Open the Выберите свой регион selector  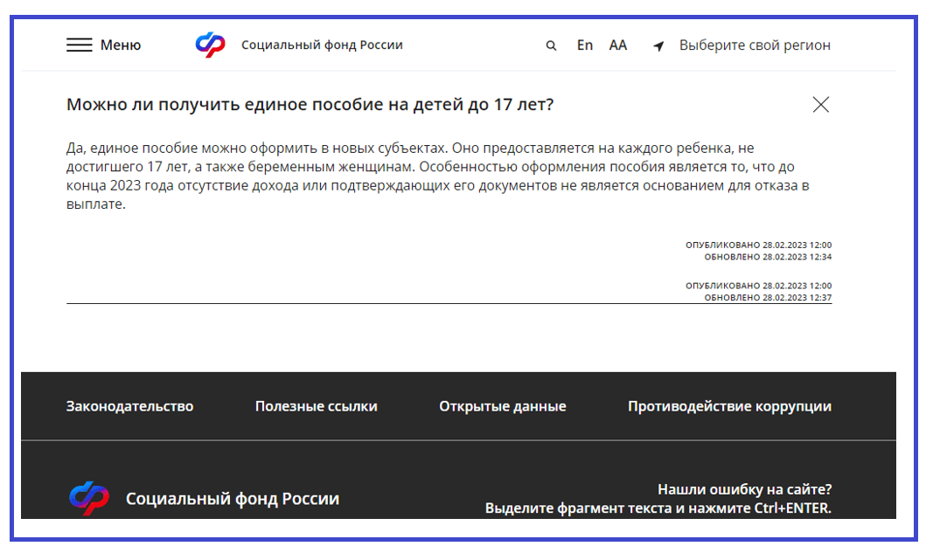point(755,45)
